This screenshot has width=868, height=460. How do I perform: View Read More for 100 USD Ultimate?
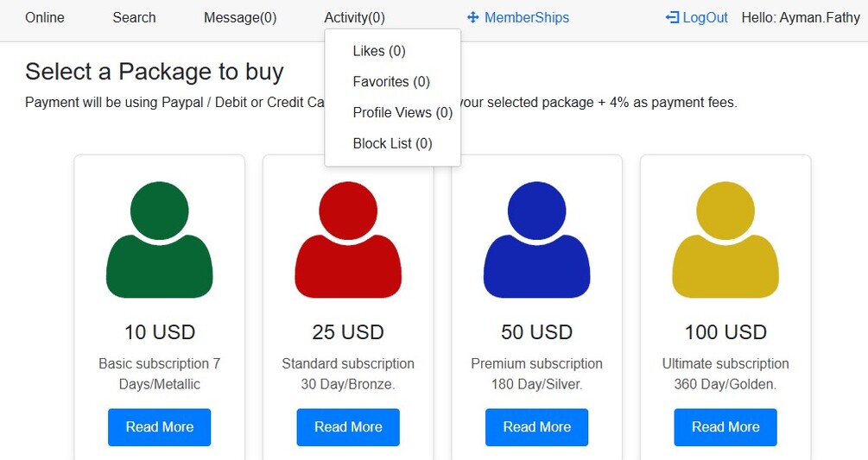[x=725, y=427]
